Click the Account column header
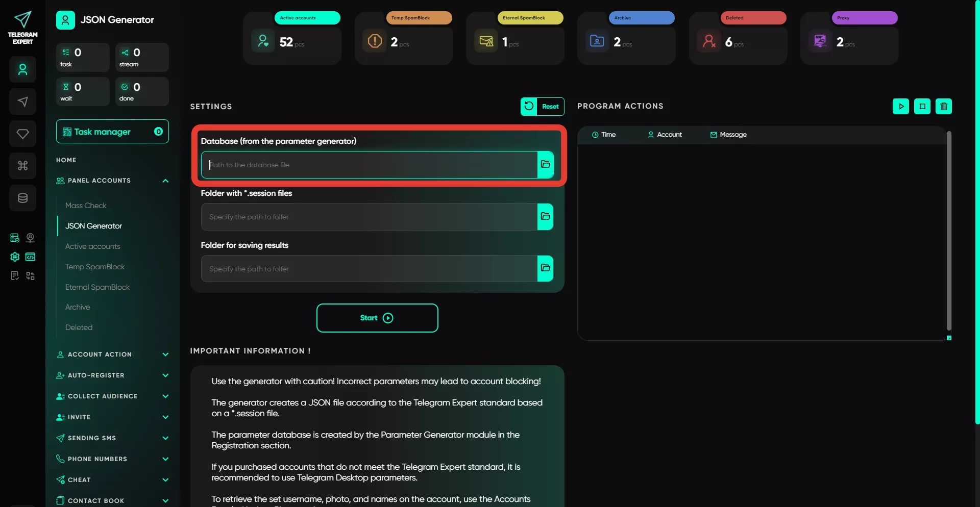Image resolution: width=980 pixels, height=507 pixels. [665, 135]
